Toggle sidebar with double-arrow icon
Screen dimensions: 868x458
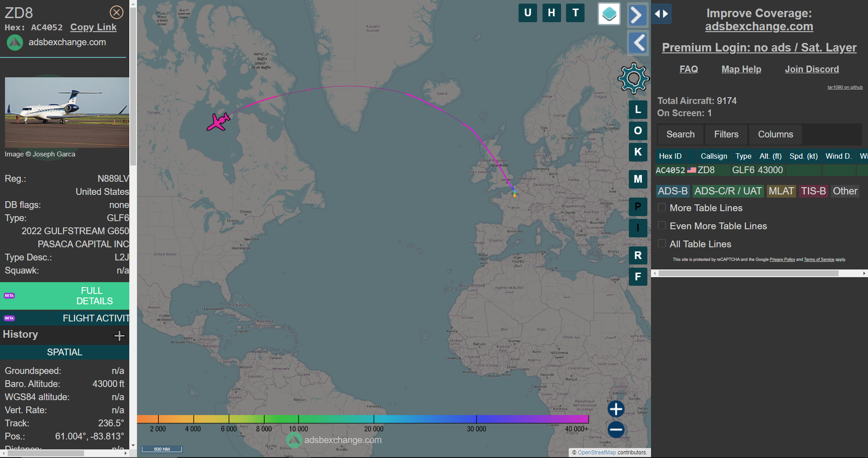pos(661,14)
